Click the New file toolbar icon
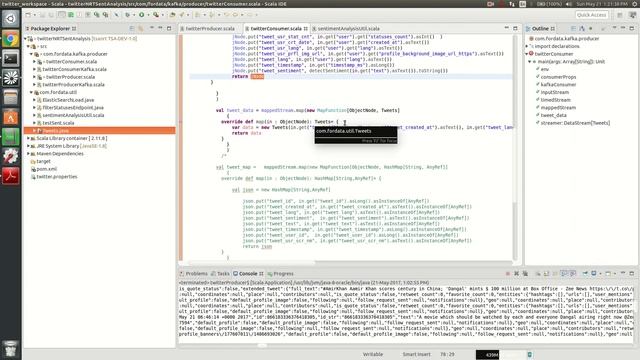 [28, 15]
